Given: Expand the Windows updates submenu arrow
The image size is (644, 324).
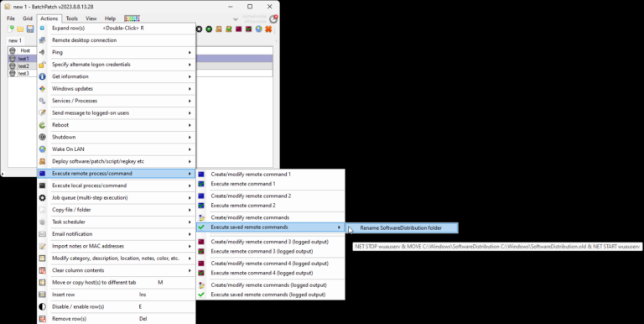Looking at the screenshot, I should coord(190,89).
